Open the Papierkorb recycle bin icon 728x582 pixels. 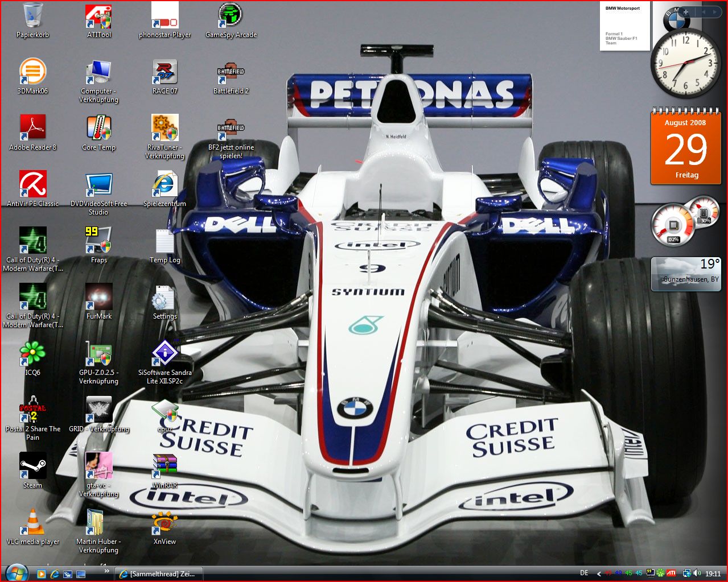(x=32, y=21)
